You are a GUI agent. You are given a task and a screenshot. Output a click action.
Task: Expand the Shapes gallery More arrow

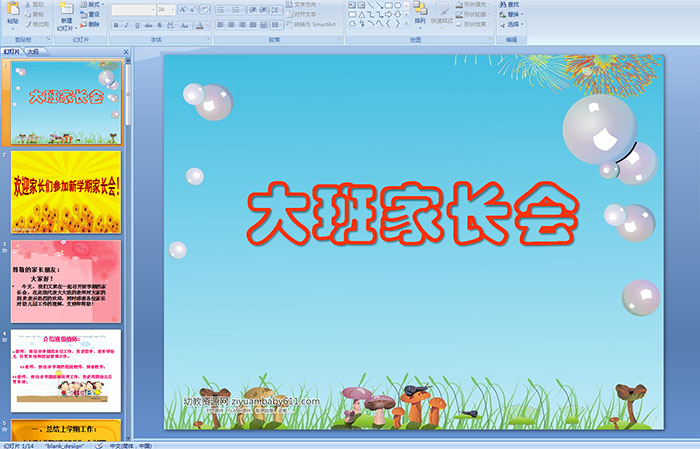406,24
